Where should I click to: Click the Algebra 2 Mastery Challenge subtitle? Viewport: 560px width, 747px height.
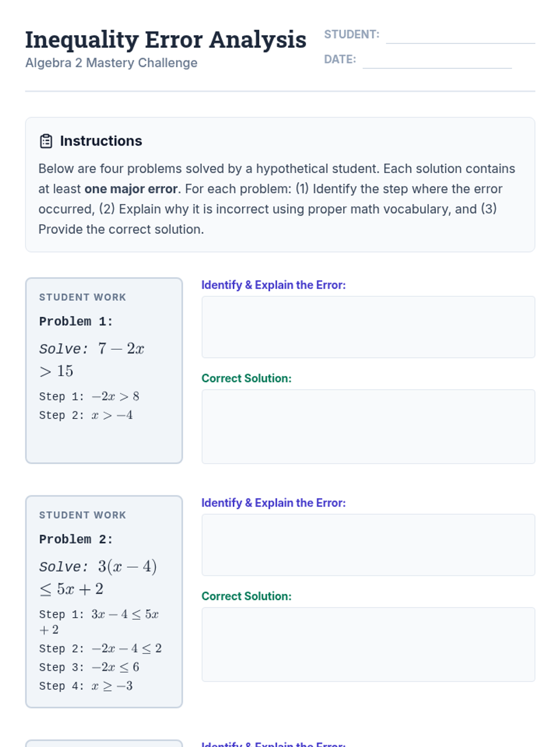pyautogui.click(x=111, y=63)
